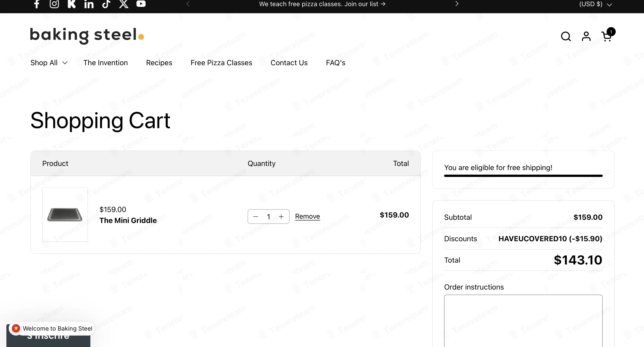Open the TikTok social icon
The image size is (644, 347).
106,4
